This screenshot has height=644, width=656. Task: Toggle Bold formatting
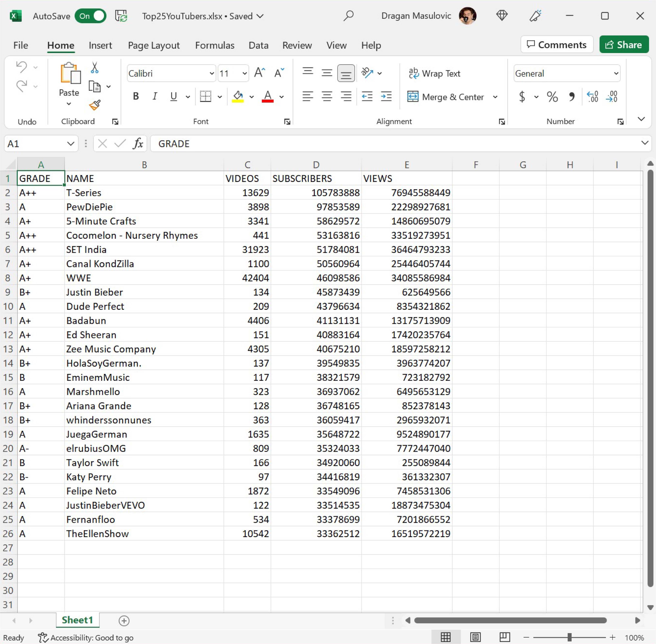(x=136, y=97)
